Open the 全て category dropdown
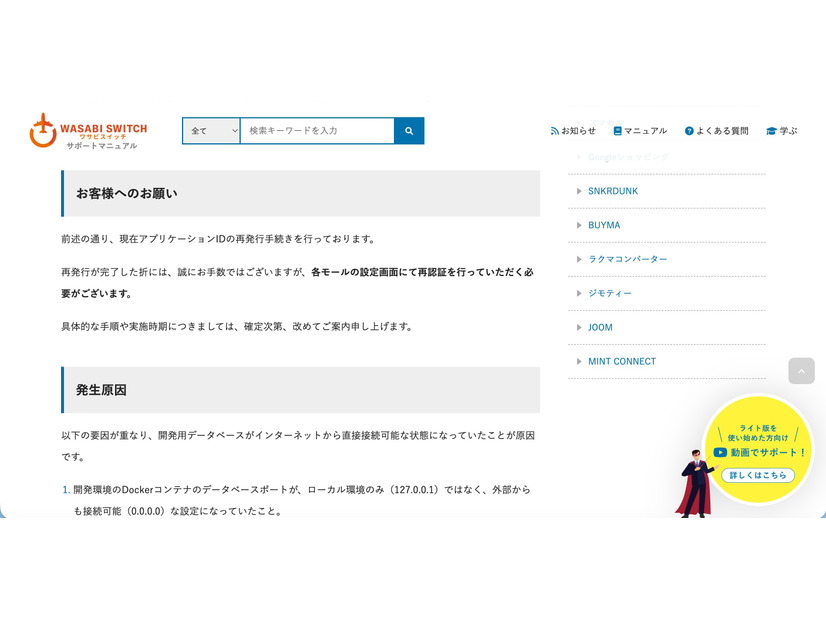Image resolution: width=826 pixels, height=620 pixels. (x=211, y=131)
